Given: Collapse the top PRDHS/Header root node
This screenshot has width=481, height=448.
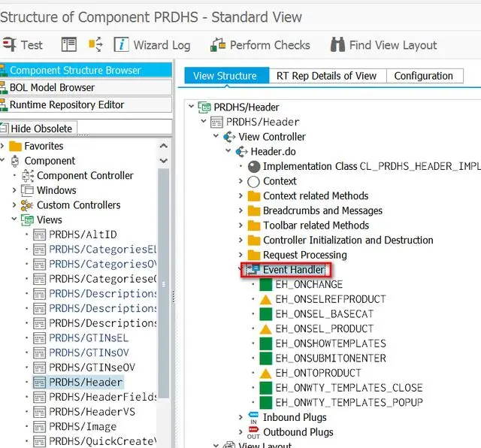Looking at the screenshot, I should pyautogui.click(x=191, y=107).
